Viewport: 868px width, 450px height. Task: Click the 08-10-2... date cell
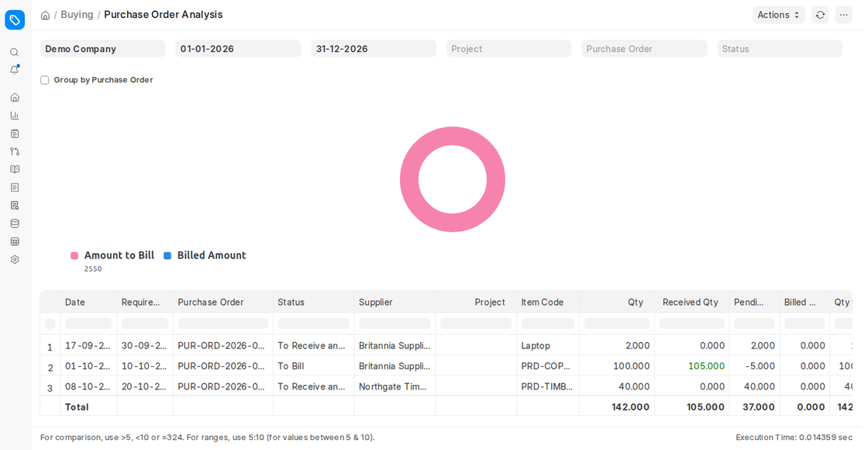pos(88,386)
